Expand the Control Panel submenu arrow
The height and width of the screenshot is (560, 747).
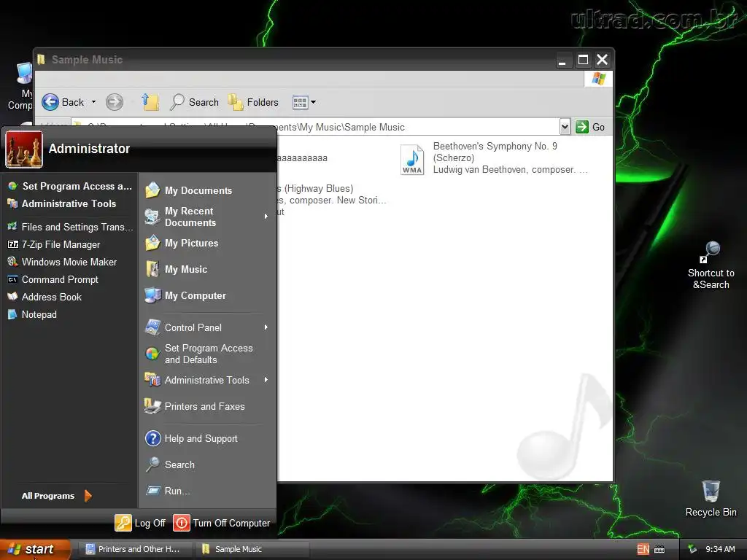tap(266, 327)
